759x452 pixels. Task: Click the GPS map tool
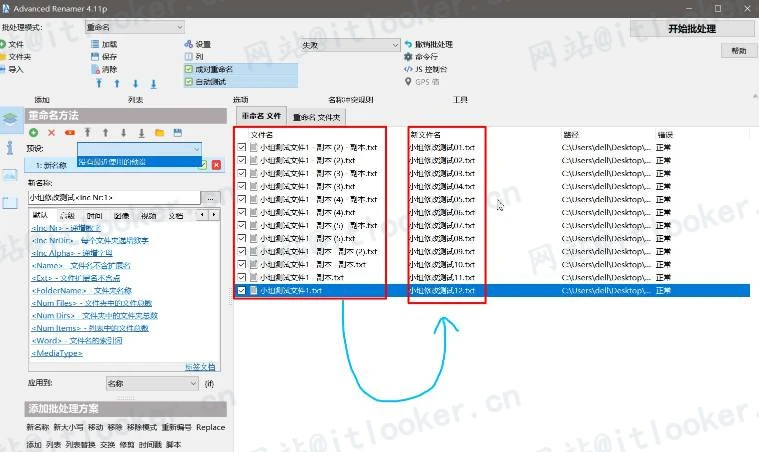pyautogui.click(x=422, y=82)
